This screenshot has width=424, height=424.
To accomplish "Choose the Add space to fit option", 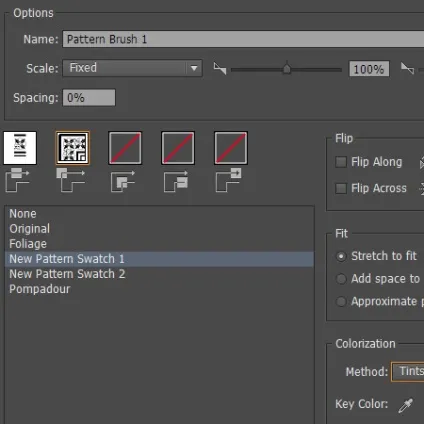I will pos(341,279).
